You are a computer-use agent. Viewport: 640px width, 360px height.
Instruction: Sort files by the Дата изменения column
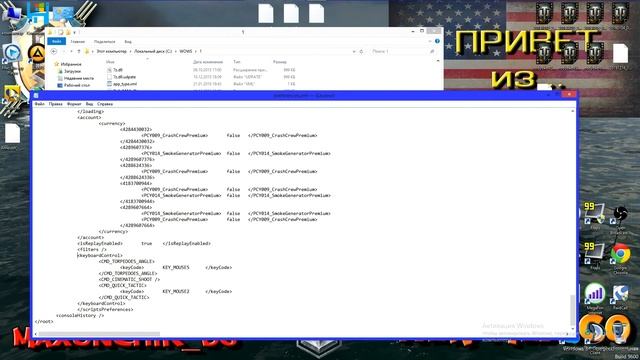(208, 62)
